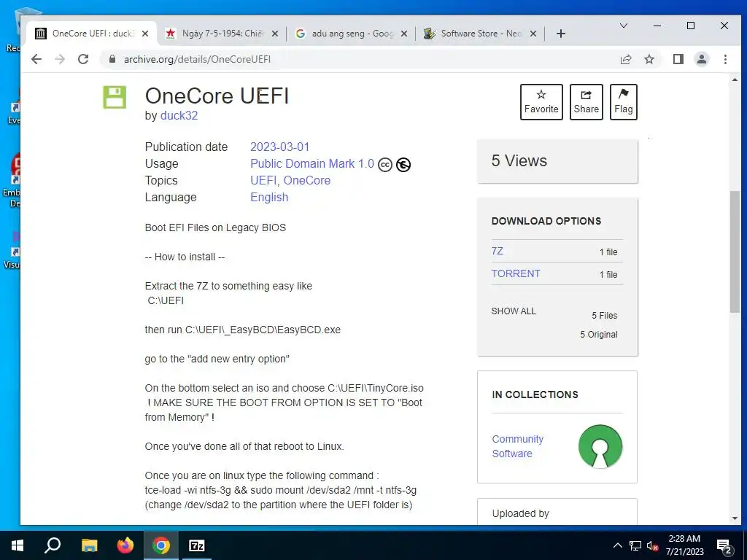Open uploader duck32 link

pos(179,116)
